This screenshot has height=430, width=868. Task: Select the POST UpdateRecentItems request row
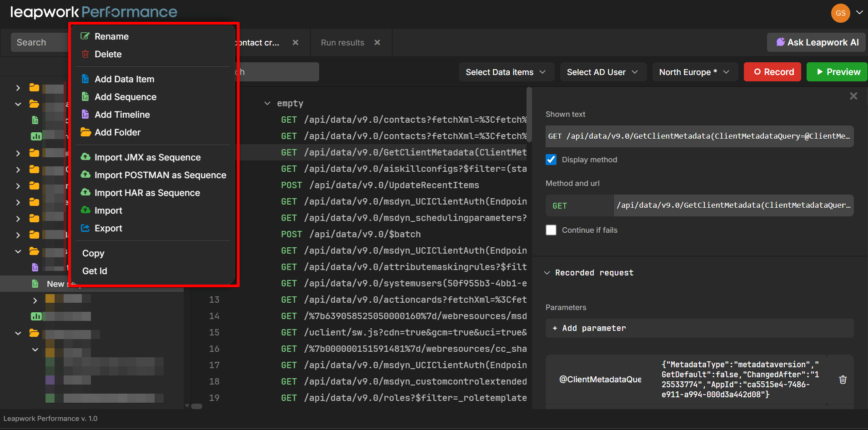tap(380, 185)
